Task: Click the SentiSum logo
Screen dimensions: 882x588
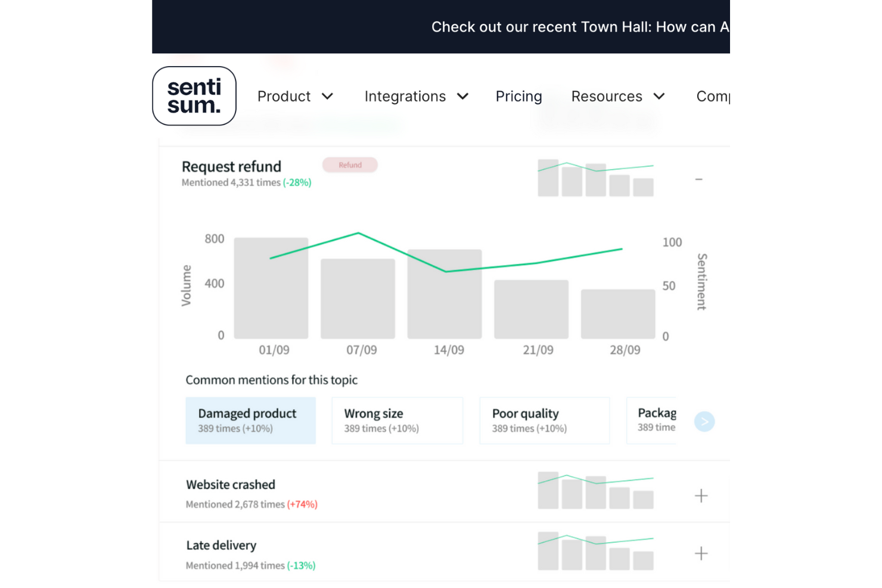Action: tap(194, 96)
